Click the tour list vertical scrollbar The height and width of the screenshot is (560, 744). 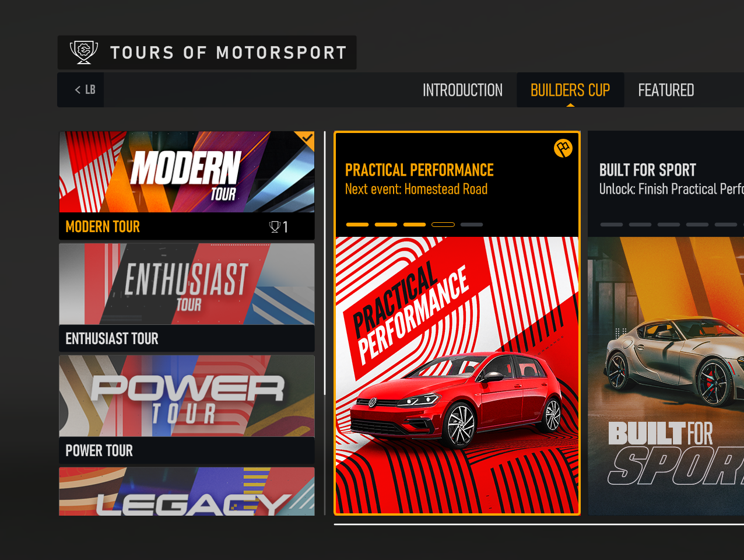pyautogui.click(x=325, y=264)
